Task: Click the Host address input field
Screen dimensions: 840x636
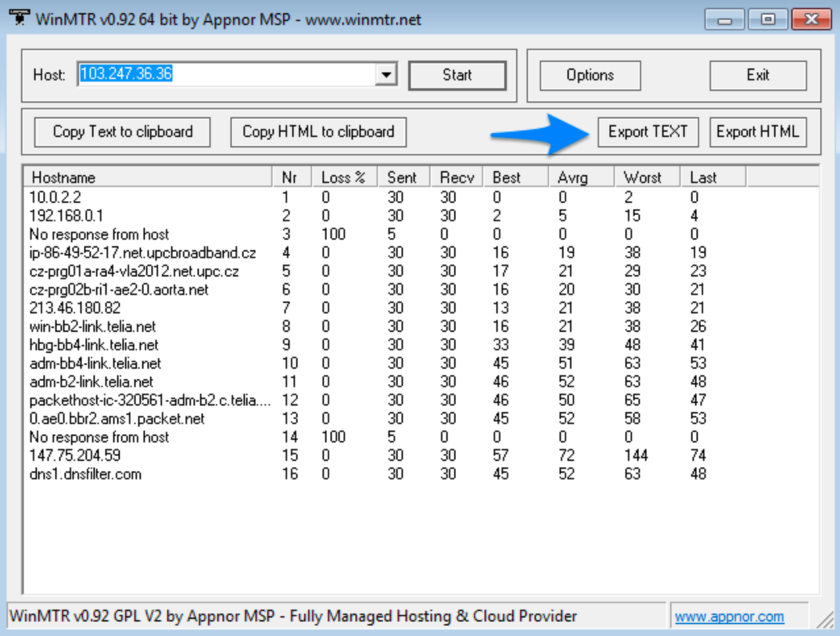Action: (230, 74)
